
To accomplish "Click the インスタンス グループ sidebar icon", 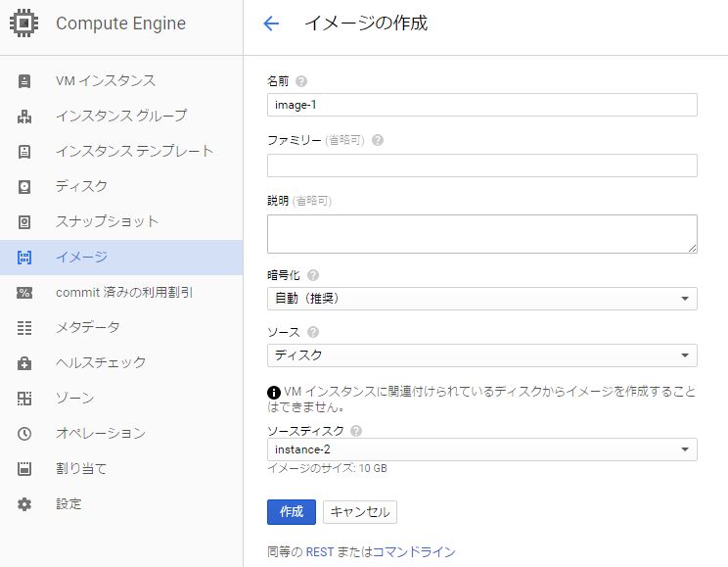I will tap(24, 117).
